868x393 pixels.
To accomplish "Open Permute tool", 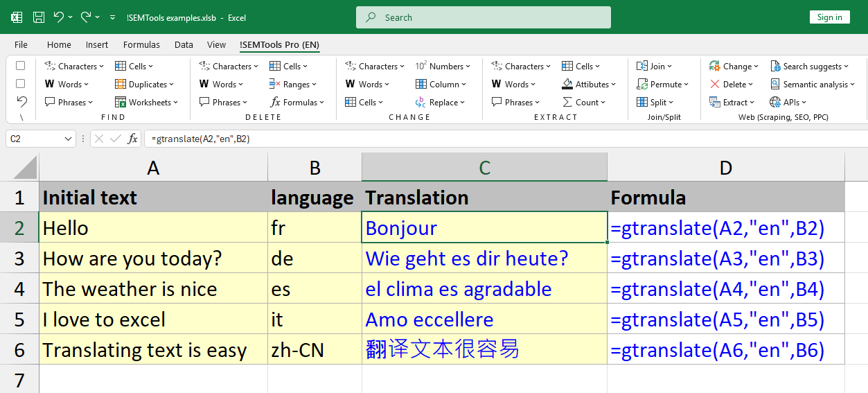I will point(662,85).
